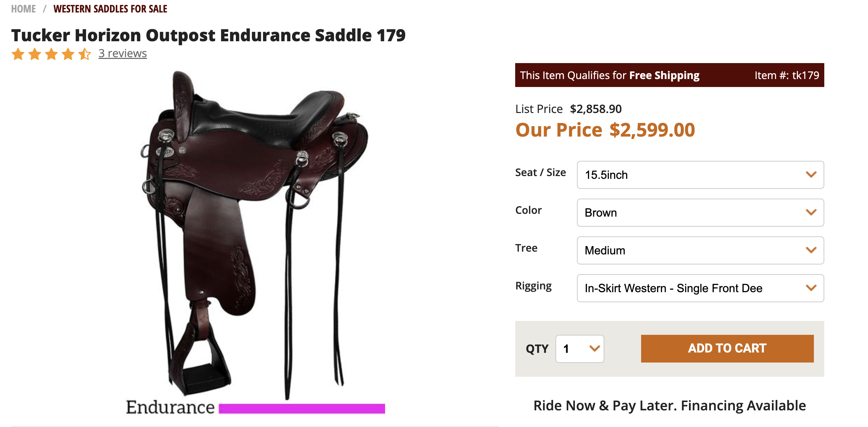This screenshot has width=868, height=427.
Task: Go to the HOME breadcrumb
Action: coord(23,9)
